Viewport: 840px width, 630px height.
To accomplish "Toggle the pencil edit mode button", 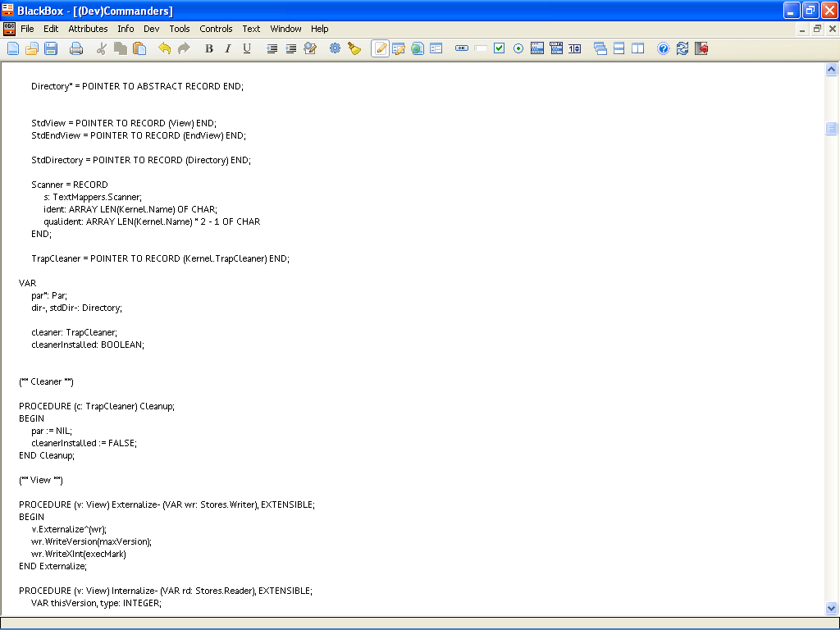I will pos(380,48).
